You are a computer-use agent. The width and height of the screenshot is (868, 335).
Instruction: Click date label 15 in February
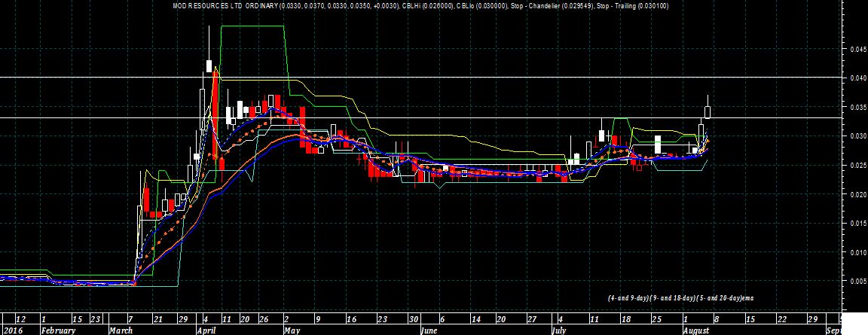click(x=78, y=319)
